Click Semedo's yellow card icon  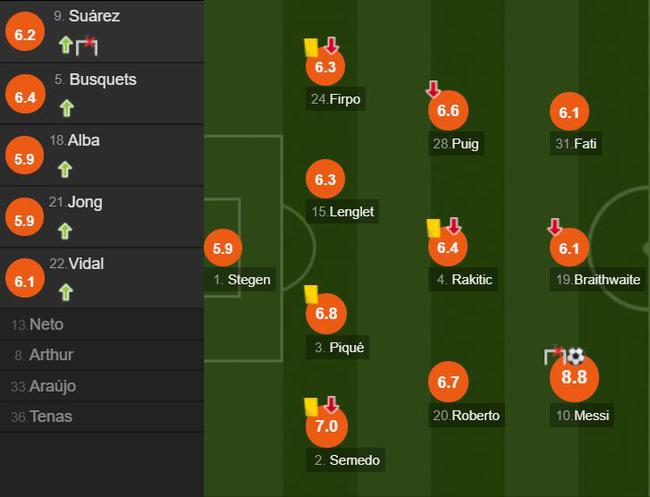click(311, 407)
